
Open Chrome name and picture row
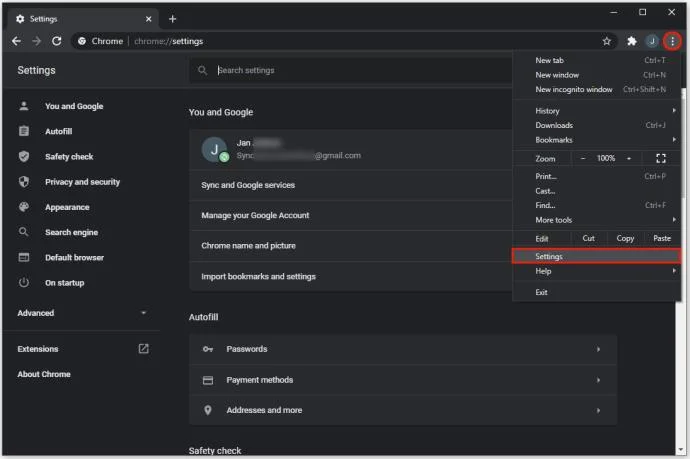point(351,246)
